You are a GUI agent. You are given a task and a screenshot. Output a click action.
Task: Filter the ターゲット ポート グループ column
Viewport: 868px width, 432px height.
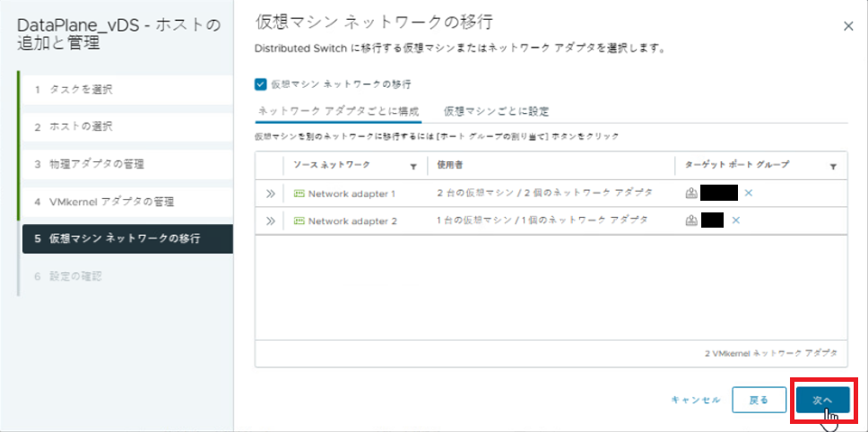pyautogui.click(x=833, y=166)
